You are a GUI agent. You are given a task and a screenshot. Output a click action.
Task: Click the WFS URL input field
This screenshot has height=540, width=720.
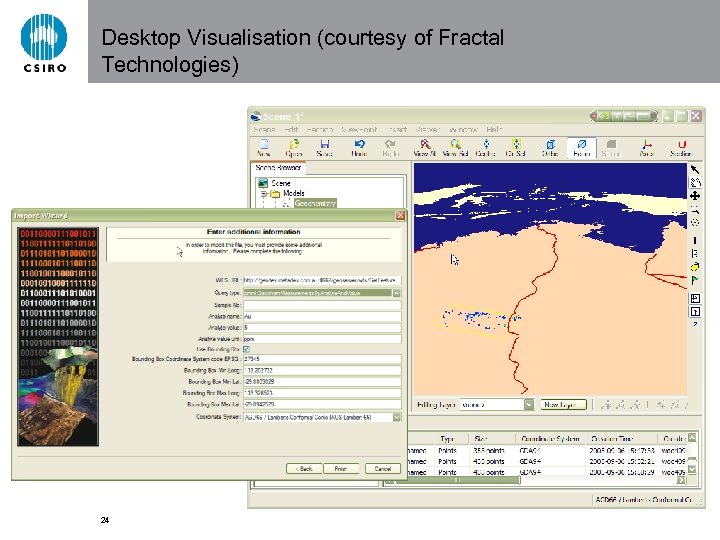coord(322,280)
